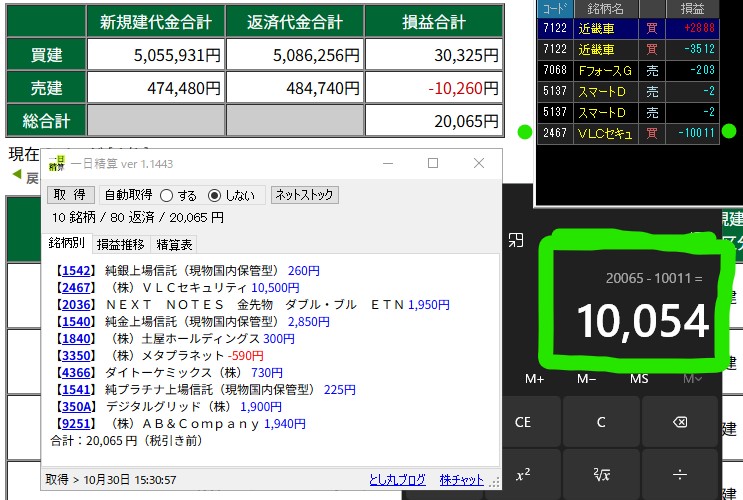Open the M memory dropdown in calculator
This screenshot has height=500, width=743.
coord(692,379)
